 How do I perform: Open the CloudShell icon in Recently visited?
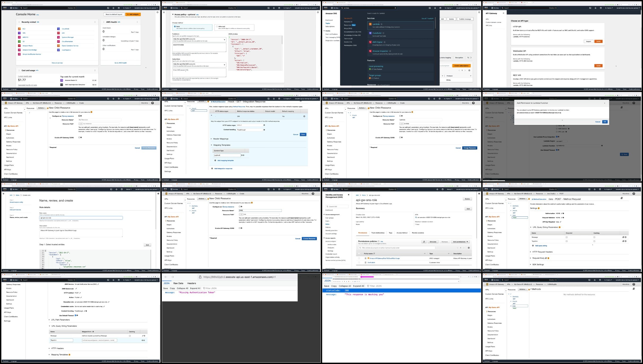tap(59, 29)
